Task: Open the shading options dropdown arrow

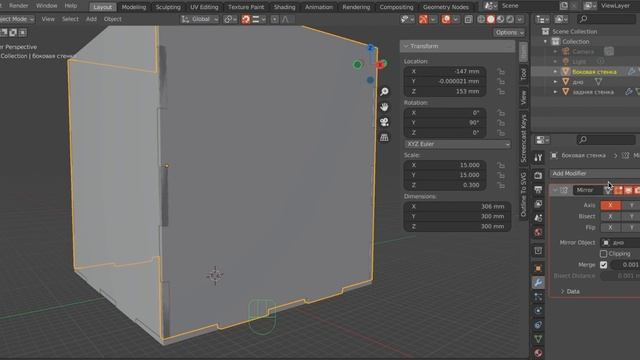Action: (520, 19)
